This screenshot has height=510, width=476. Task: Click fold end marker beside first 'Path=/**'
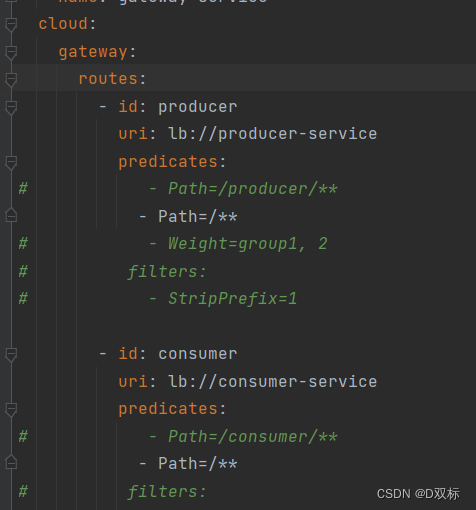(x=11, y=215)
